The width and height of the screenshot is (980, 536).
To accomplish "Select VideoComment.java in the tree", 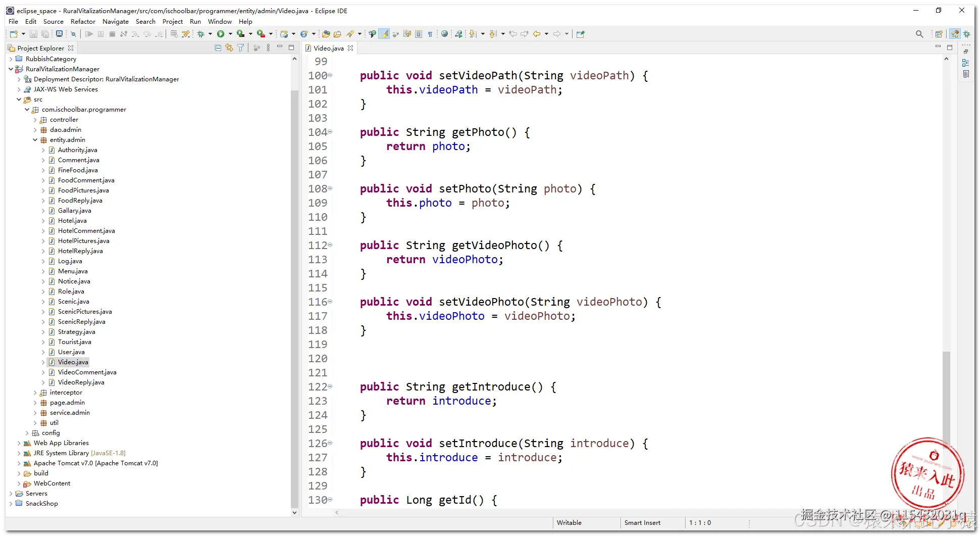I will 87,372.
